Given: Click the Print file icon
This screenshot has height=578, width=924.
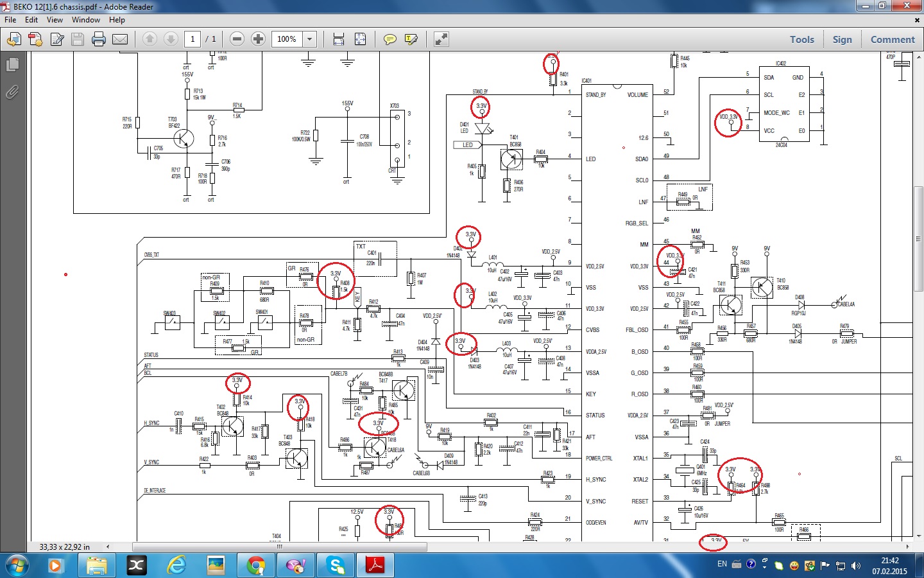Looking at the screenshot, I should [x=98, y=39].
